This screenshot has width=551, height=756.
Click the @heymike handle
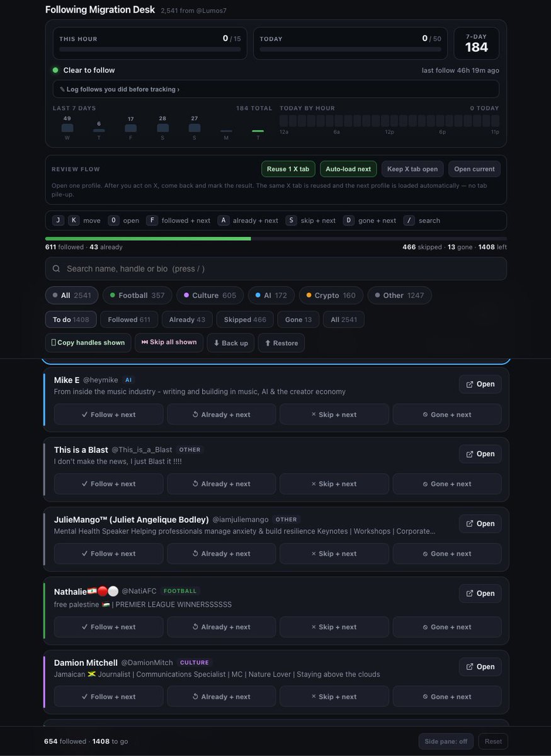coord(100,380)
